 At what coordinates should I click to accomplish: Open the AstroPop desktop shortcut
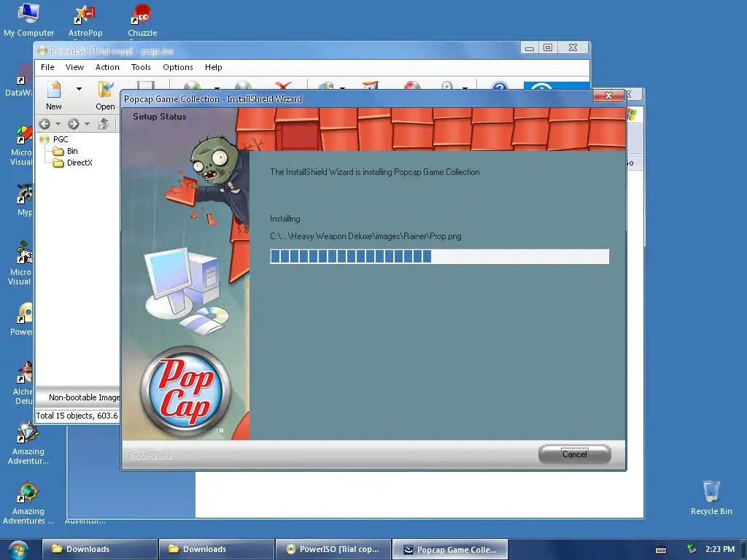pyautogui.click(x=85, y=20)
